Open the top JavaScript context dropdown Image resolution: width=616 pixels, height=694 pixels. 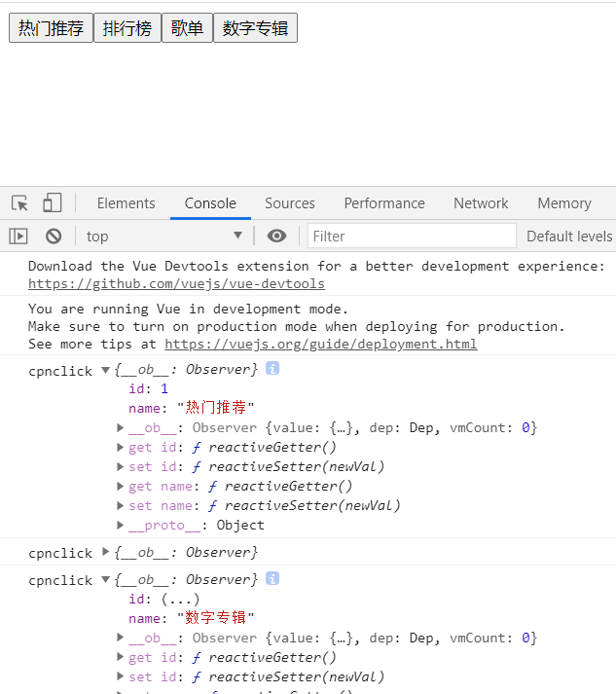(x=164, y=237)
